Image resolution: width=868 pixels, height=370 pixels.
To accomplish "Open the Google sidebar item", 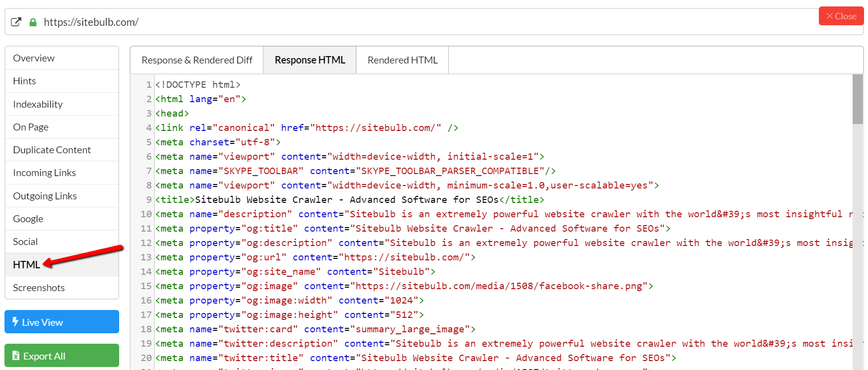I will (x=28, y=219).
